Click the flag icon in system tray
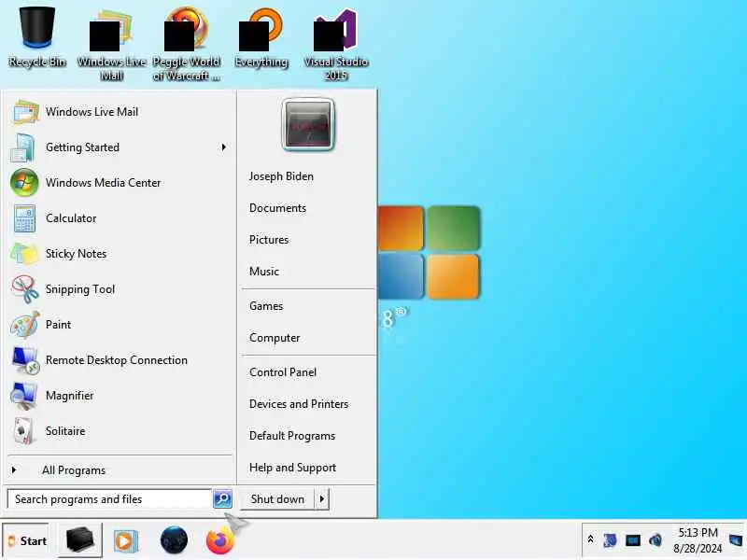The image size is (747, 560). (610, 540)
